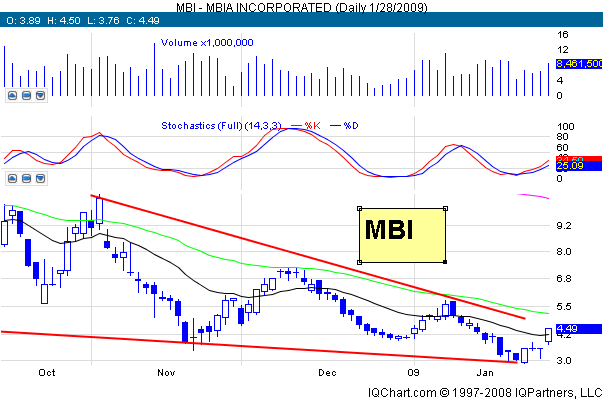Click the 8,461,500 volume value tag
This screenshot has width=603, height=399.
tap(579, 64)
